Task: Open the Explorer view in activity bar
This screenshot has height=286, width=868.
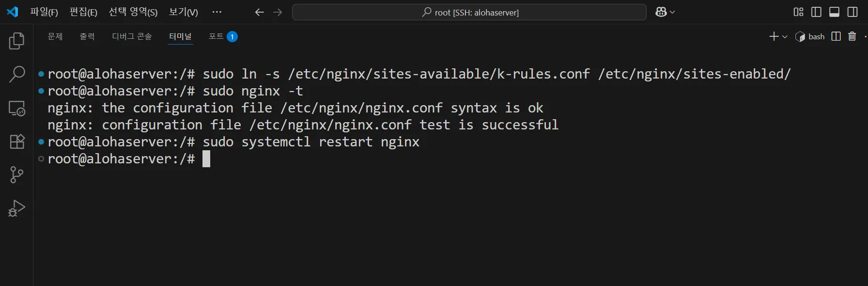Action: [17, 41]
